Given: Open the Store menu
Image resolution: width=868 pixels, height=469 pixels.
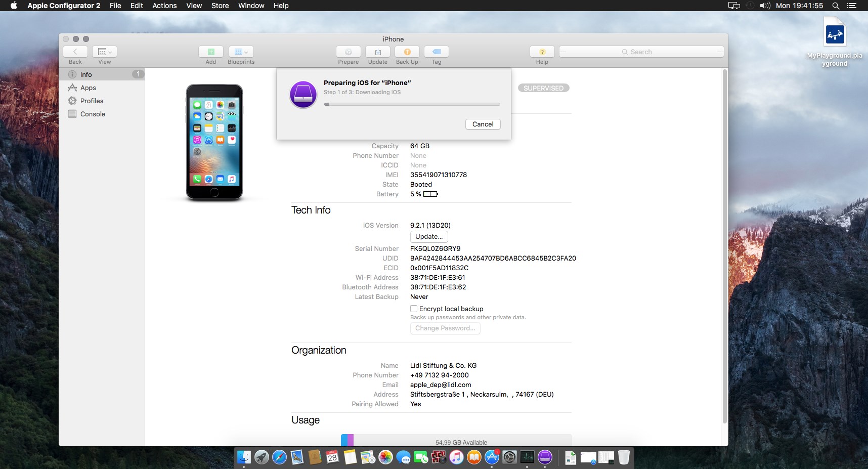Looking at the screenshot, I should (220, 6).
